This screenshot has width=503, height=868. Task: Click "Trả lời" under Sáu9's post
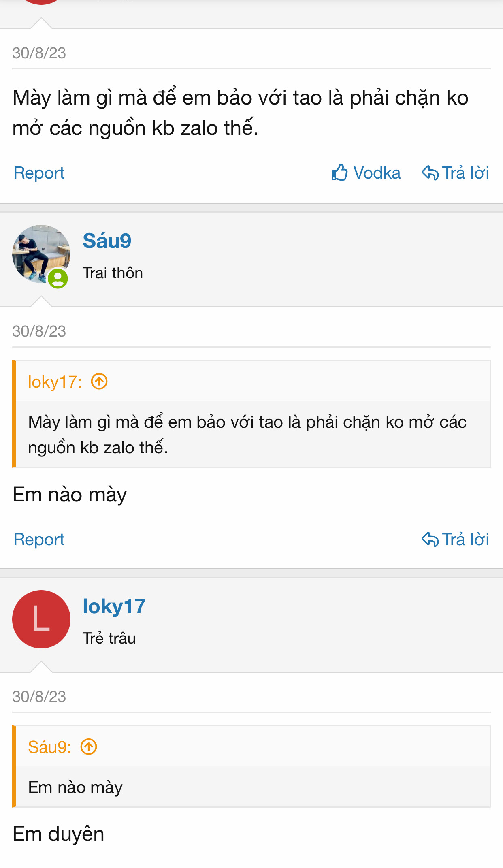click(x=465, y=540)
